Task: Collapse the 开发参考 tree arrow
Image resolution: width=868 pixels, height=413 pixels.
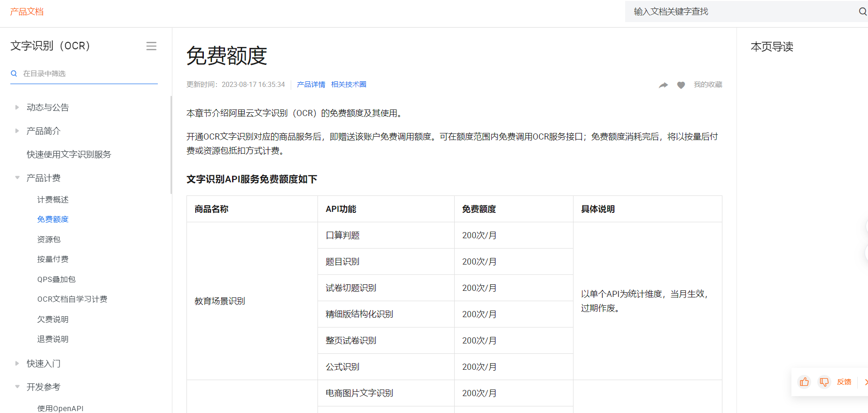Action: (x=17, y=387)
